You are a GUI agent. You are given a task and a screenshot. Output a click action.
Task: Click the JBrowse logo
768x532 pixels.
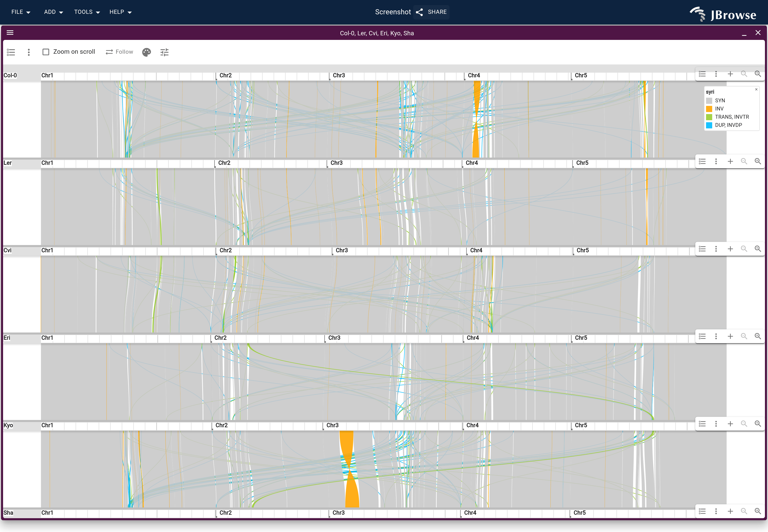(723, 14)
